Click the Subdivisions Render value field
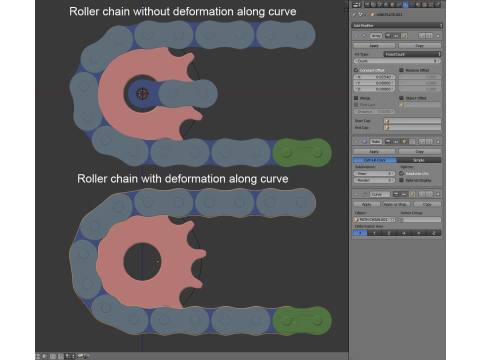The image size is (480, 360). pos(374,180)
